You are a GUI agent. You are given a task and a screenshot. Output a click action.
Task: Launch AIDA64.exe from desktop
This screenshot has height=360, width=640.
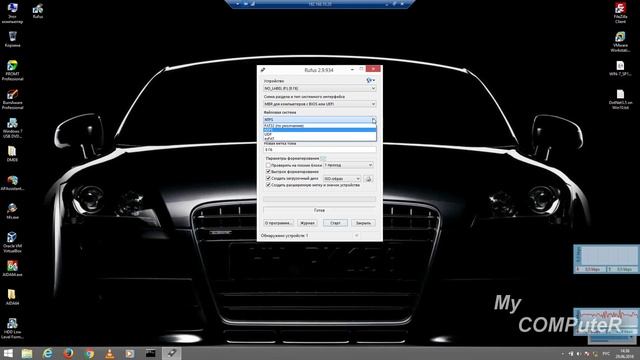pyautogui.click(x=12, y=269)
